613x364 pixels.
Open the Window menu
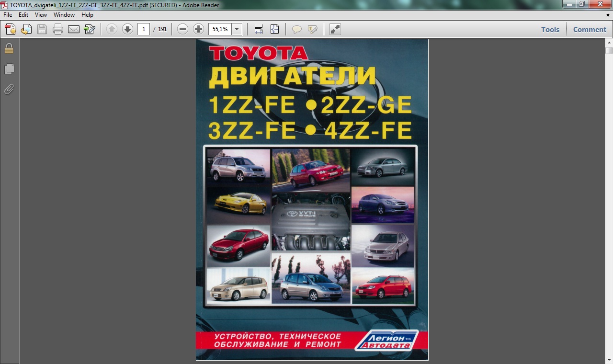(x=64, y=15)
